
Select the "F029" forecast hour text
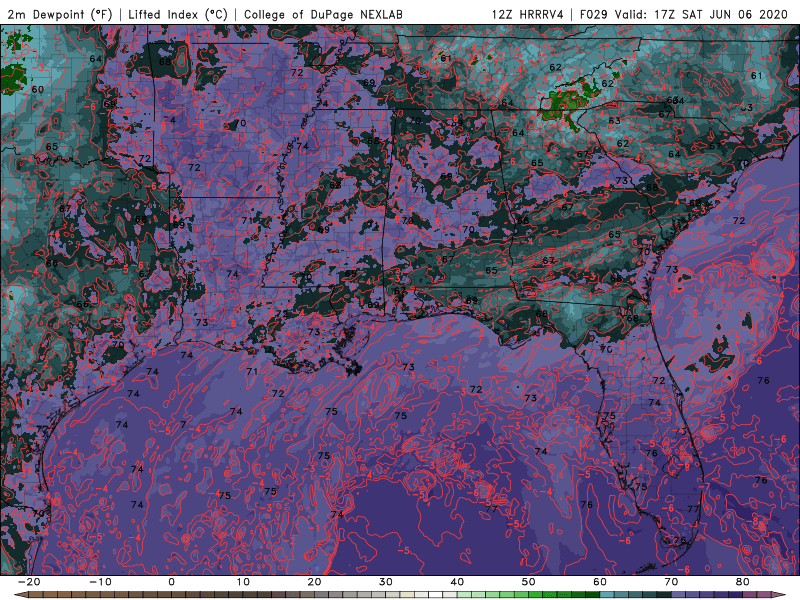click(593, 14)
